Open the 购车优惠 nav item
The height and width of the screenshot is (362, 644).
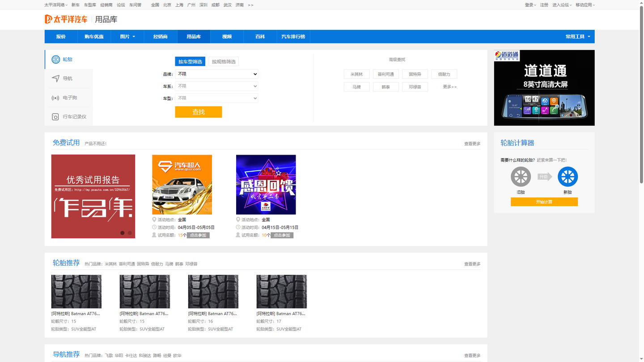pos(94,37)
